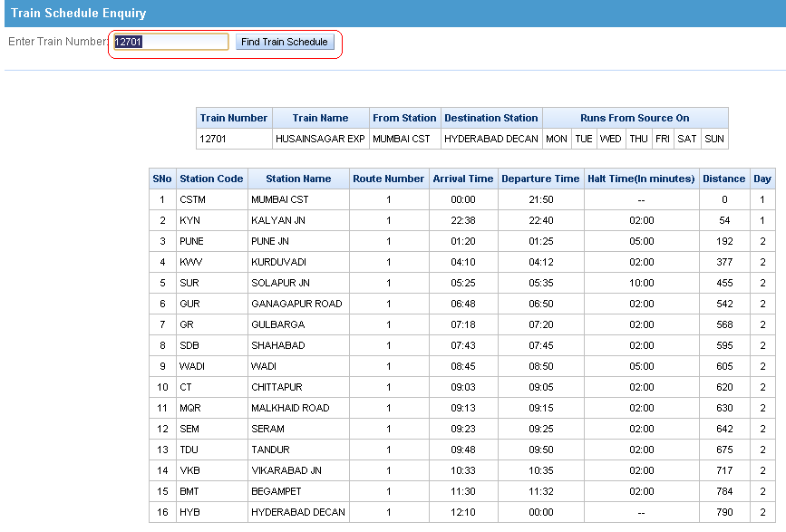Screen dimensions: 786x532
Task: Click the WADI station name cell
Action: 298,366
